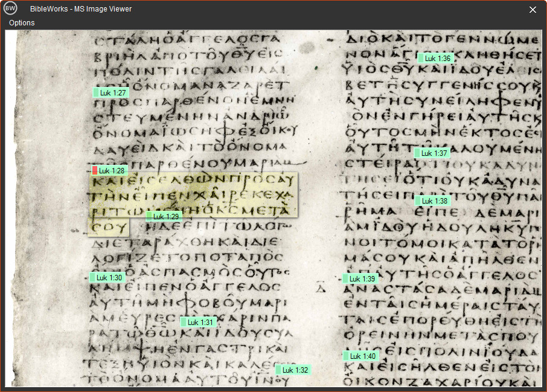Screen dimensions: 547x392
Task: Close the MS Image Viewer window
Action: pos(533,10)
